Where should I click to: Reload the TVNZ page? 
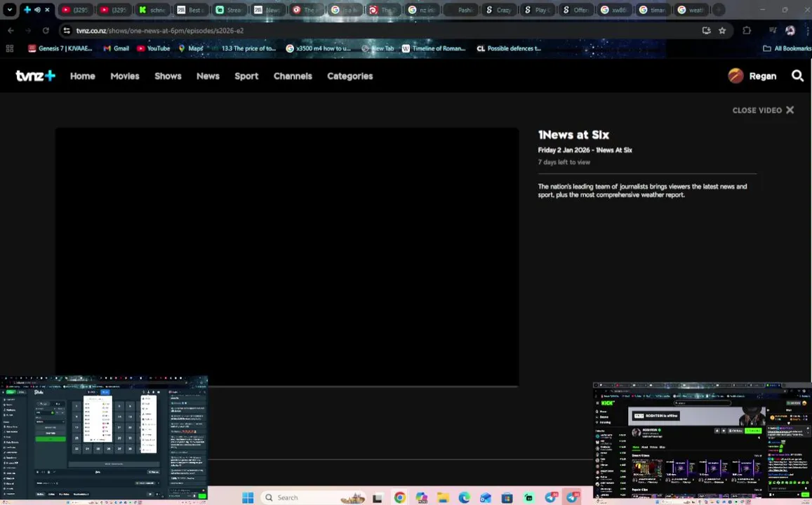tap(46, 31)
